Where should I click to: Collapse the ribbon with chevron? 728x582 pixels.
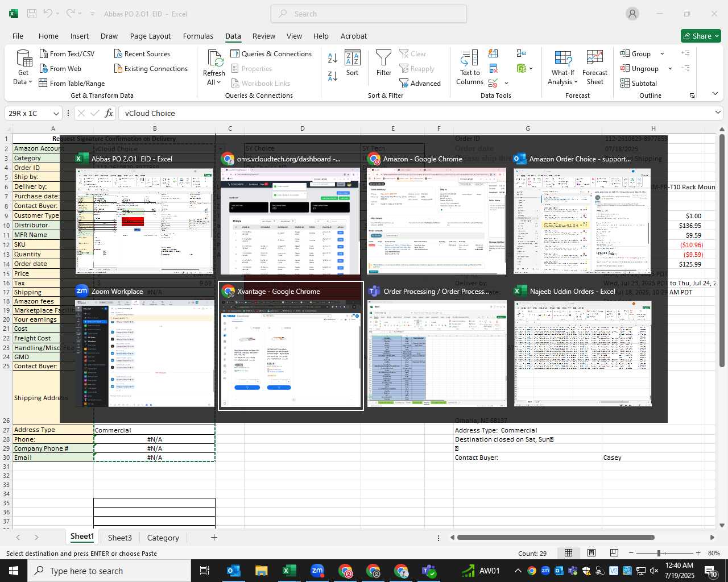coord(715,94)
